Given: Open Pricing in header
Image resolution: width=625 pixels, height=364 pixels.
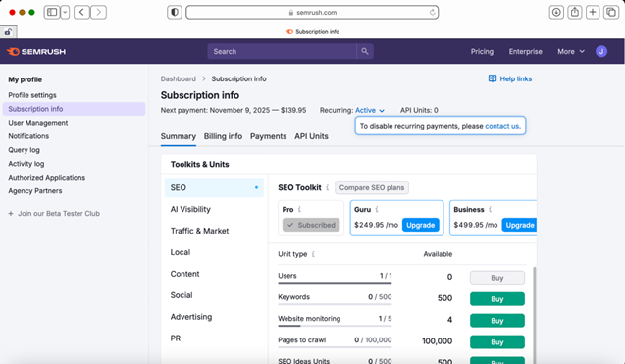Looking at the screenshot, I should pos(482,51).
